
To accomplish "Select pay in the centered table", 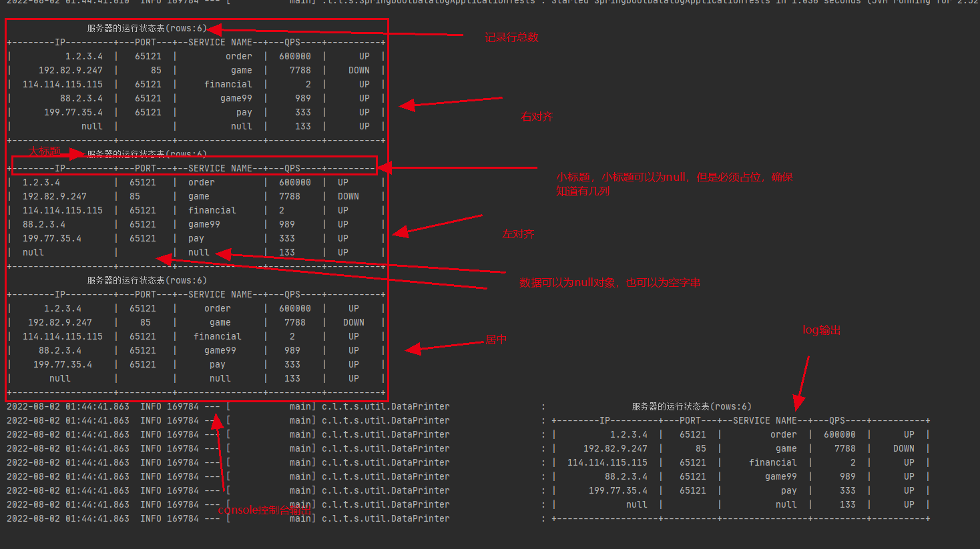I will click(x=218, y=364).
